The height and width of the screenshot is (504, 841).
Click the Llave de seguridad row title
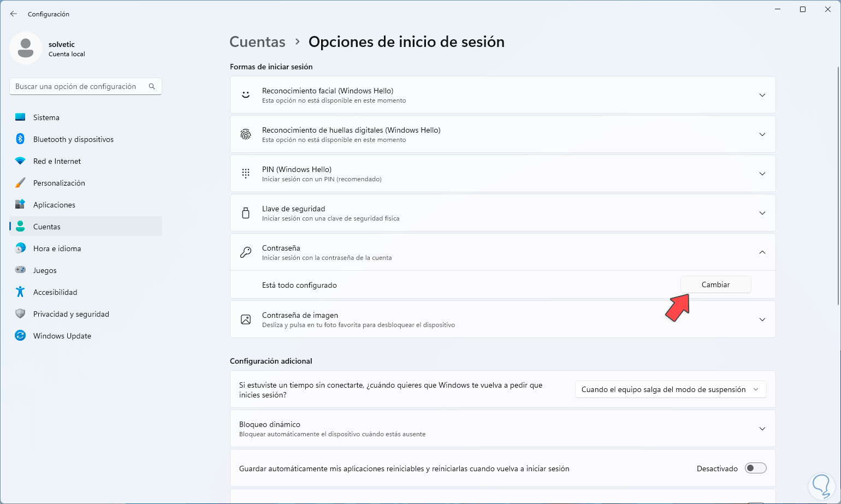click(x=293, y=209)
